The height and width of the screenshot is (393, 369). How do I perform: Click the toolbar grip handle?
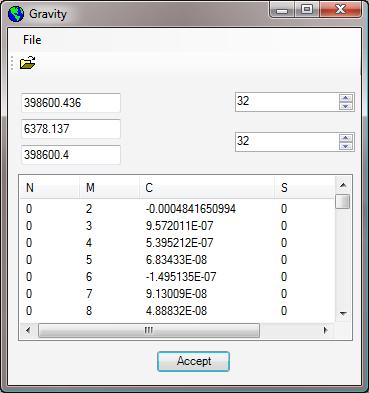tap(12, 63)
